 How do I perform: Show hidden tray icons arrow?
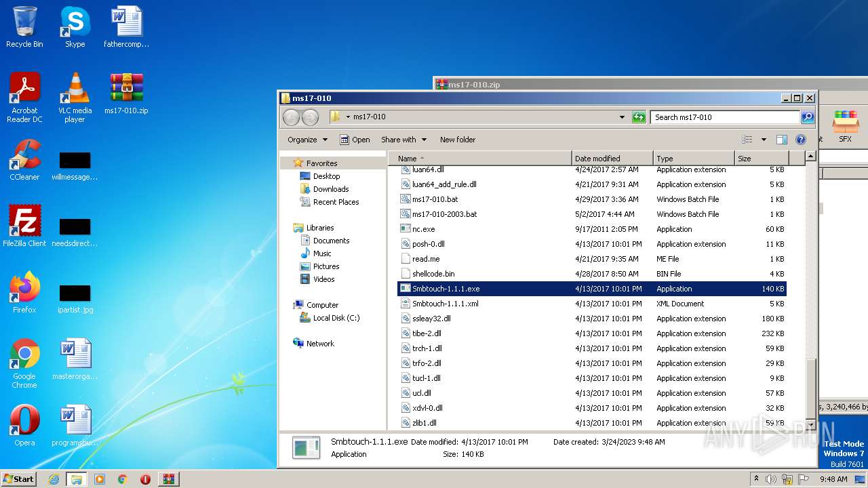[756, 479]
